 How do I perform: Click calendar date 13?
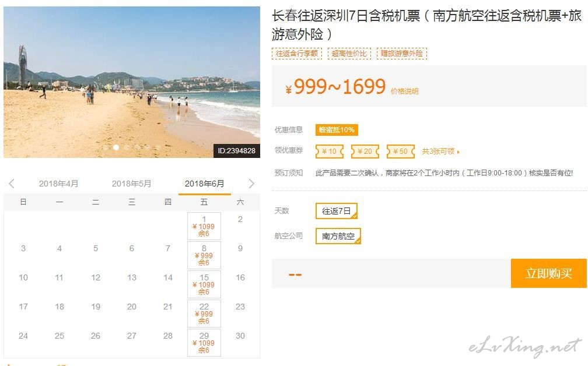[x=132, y=277]
